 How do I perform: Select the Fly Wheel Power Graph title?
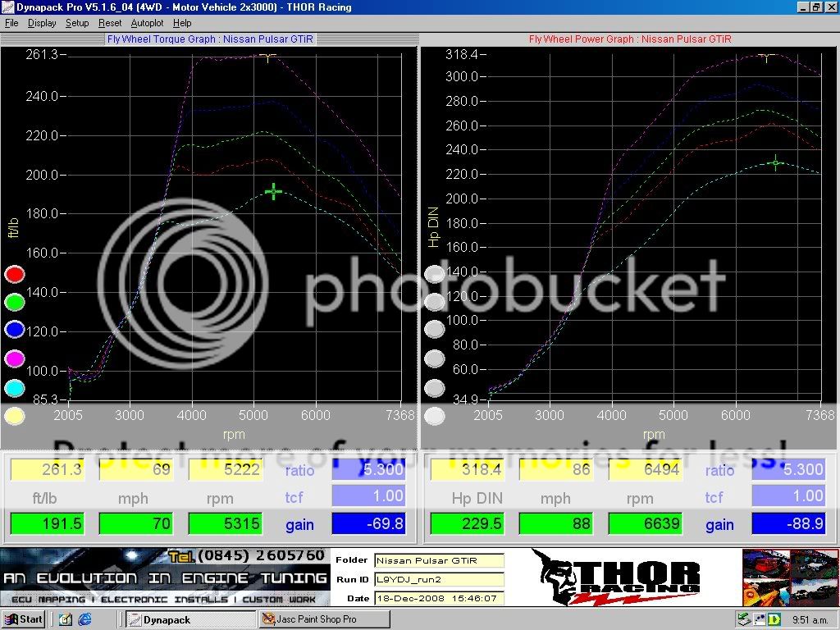point(630,39)
